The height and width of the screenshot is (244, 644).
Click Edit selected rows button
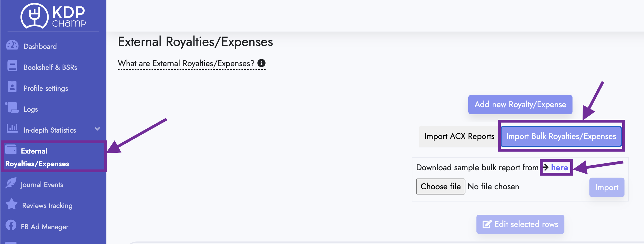click(520, 224)
